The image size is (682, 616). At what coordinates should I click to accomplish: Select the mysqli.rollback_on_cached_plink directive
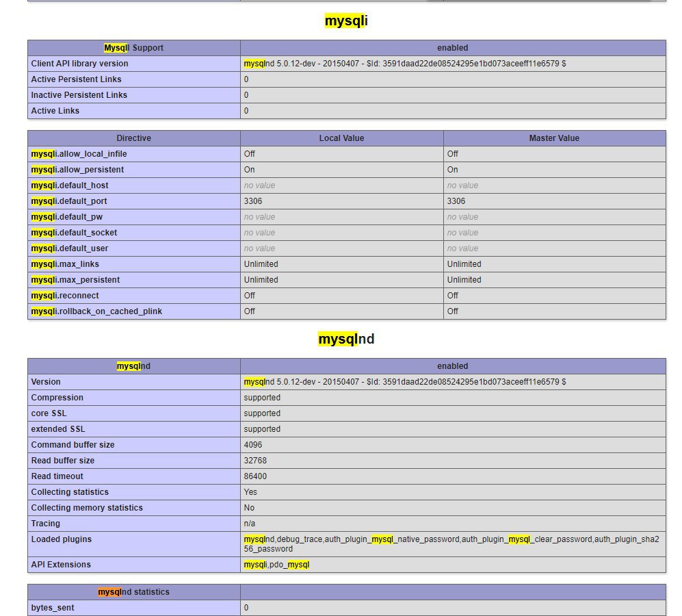click(96, 311)
